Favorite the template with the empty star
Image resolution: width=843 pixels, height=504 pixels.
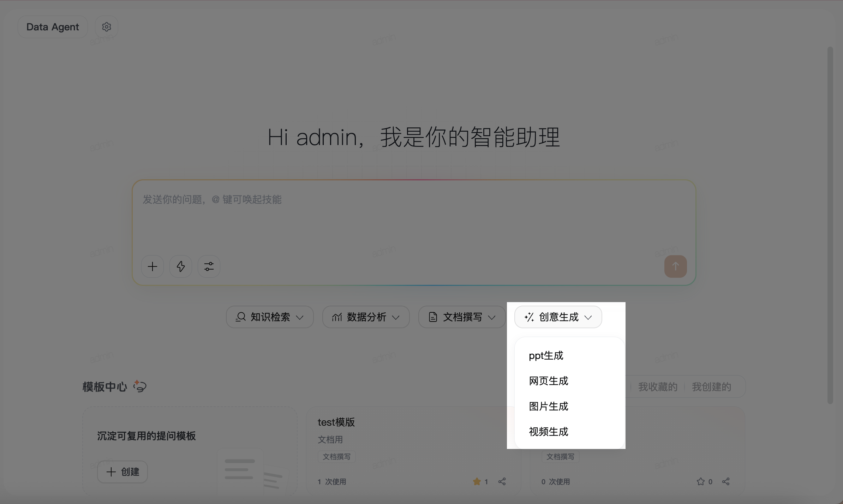[x=701, y=481]
